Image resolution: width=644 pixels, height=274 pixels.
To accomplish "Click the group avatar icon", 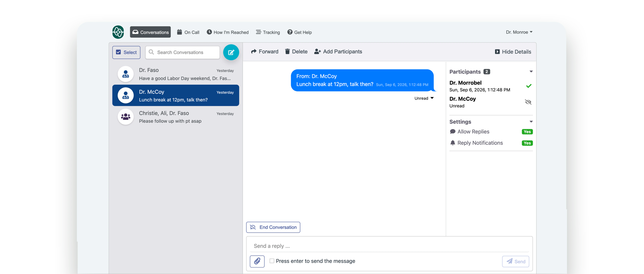I will coord(125,117).
